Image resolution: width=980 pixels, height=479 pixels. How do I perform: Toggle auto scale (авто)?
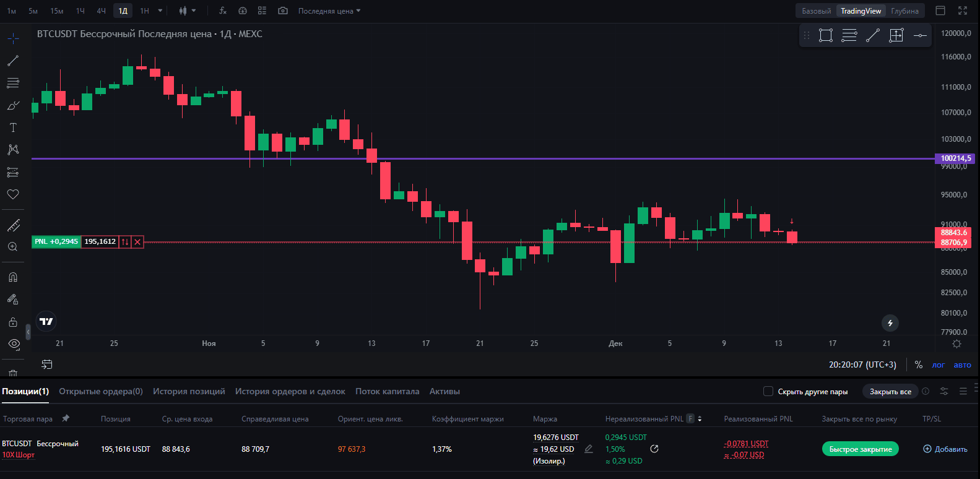pyautogui.click(x=962, y=365)
